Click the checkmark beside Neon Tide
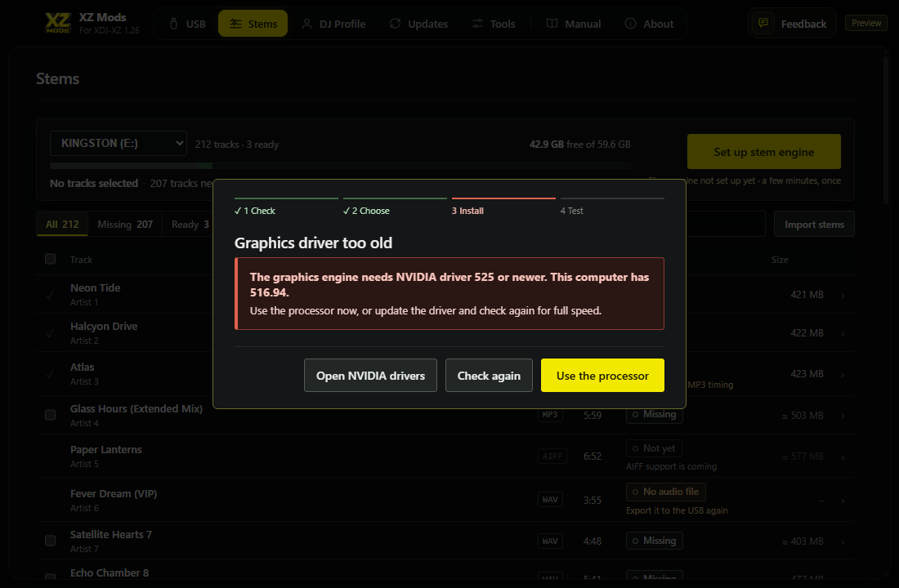 [x=51, y=295]
